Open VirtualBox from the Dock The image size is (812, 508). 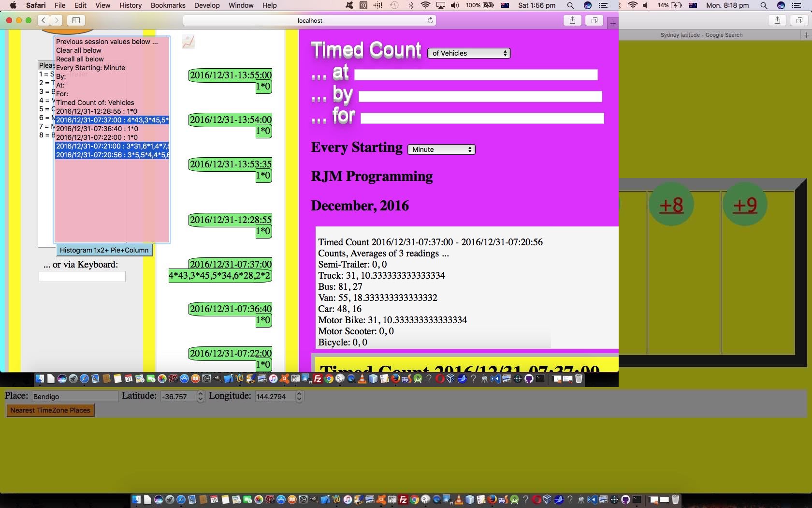(x=450, y=379)
